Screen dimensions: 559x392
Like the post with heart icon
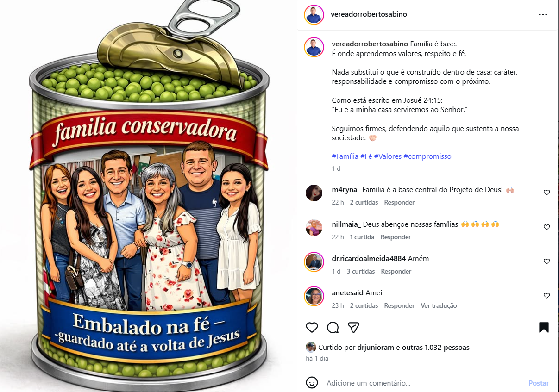(x=312, y=328)
